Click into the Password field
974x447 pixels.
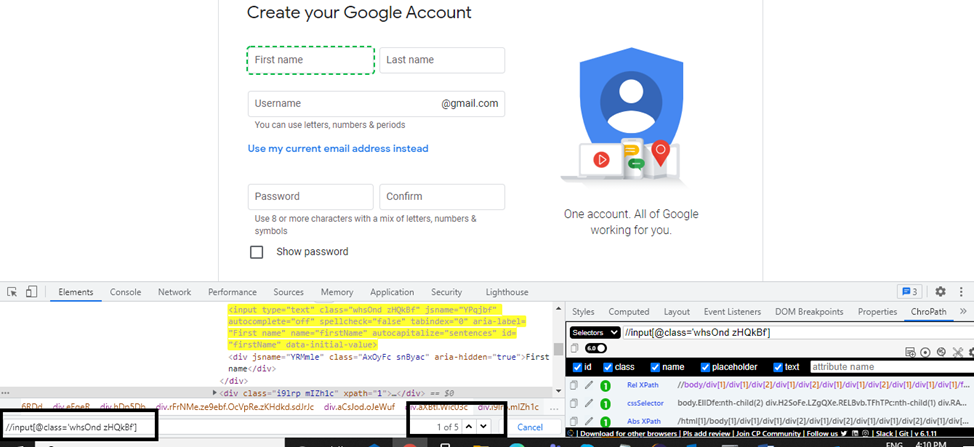[311, 197]
